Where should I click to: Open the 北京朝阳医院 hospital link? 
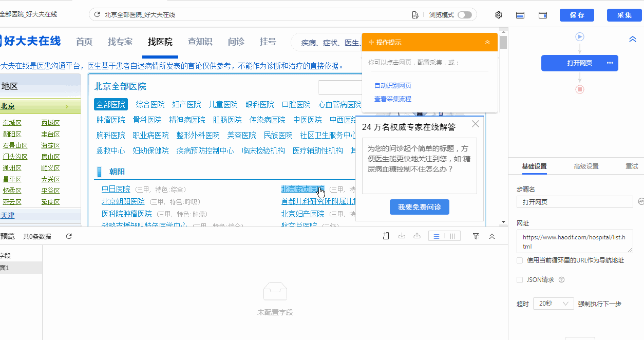(x=123, y=201)
